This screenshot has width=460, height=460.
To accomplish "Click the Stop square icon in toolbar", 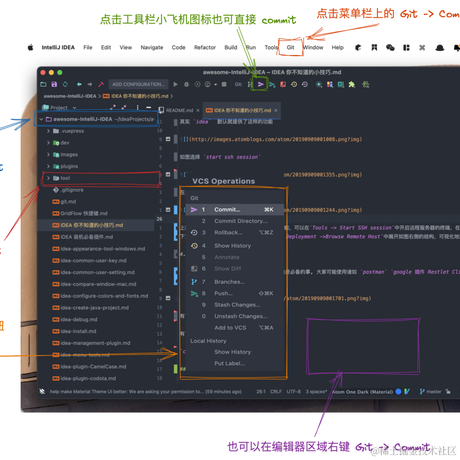I will click(224, 84).
